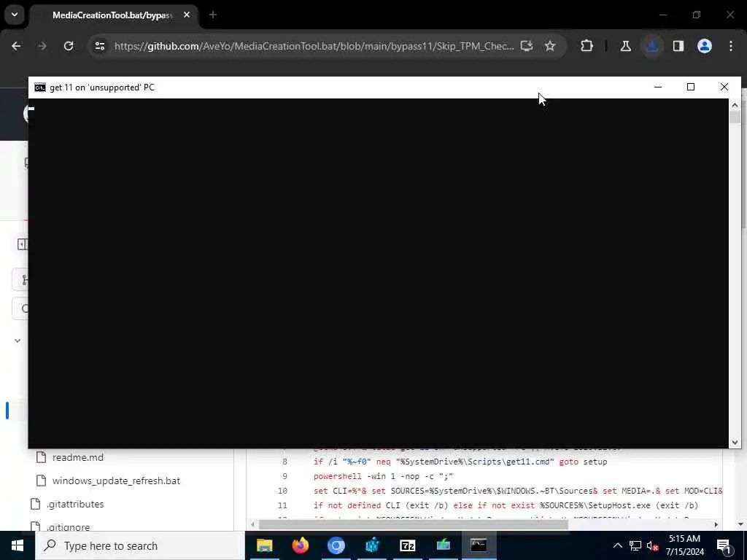Image resolution: width=747 pixels, height=560 pixels.
Task: Switch to command prompt taskbar icon
Action: coord(479,545)
